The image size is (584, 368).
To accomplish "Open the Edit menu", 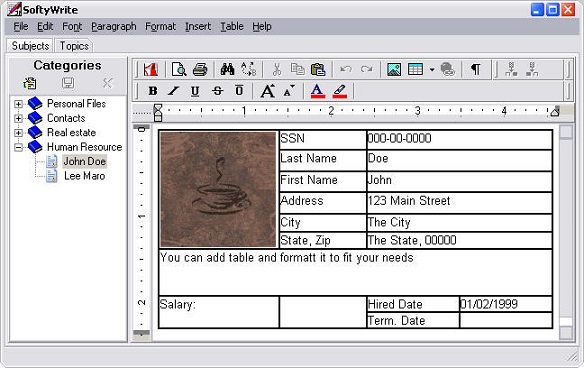I will (x=45, y=26).
